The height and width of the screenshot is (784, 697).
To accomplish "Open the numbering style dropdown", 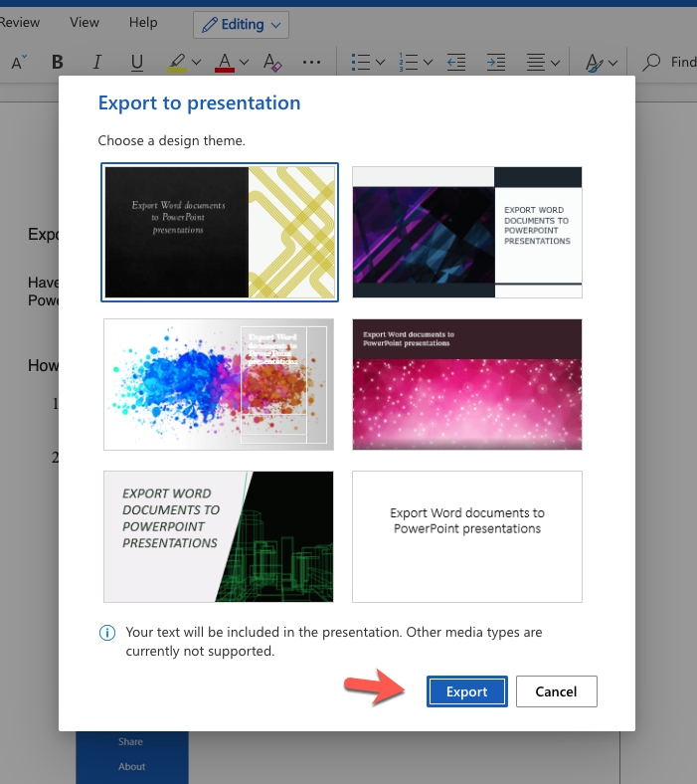I will pos(428,63).
